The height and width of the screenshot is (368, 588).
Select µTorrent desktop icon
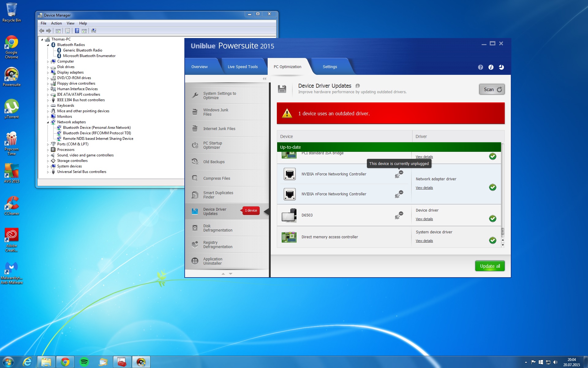pos(12,109)
